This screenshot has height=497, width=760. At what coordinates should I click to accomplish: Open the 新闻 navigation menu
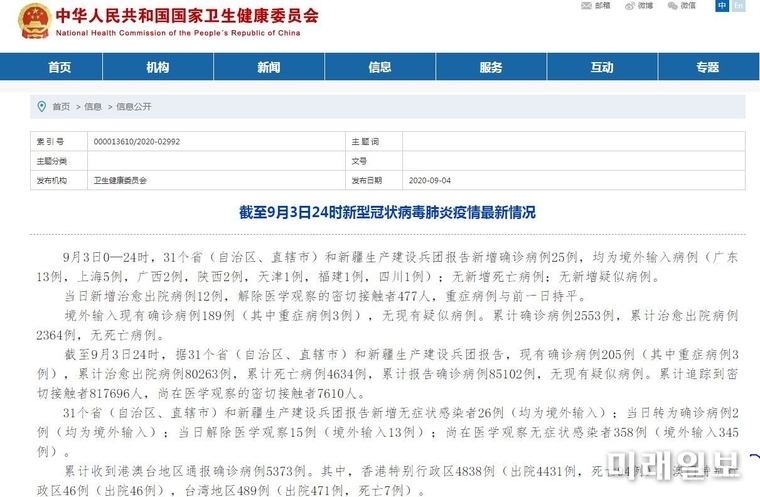click(269, 67)
